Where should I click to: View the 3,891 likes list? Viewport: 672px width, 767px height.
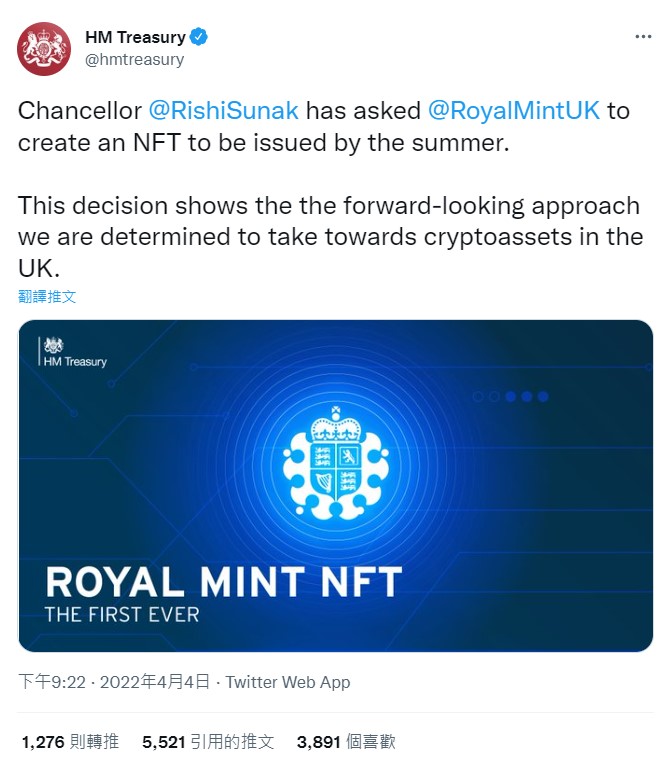coord(346,741)
